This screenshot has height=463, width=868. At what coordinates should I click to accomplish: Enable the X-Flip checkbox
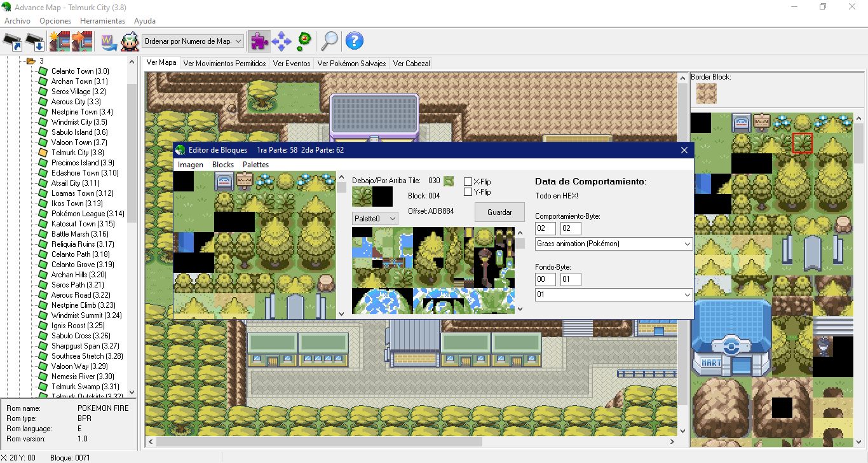coord(468,182)
